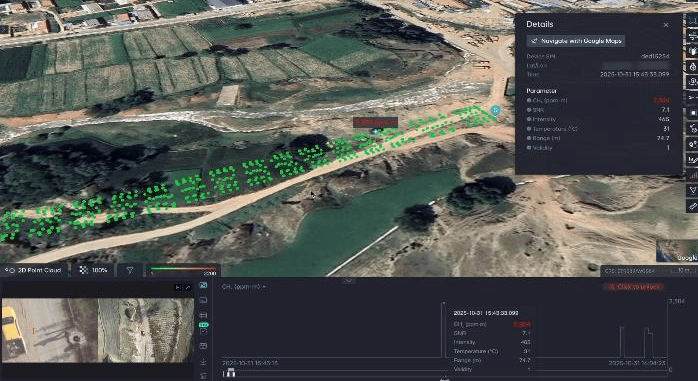698x381 pixels.
Task: Adjust the green-to-red color range bar
Action: coord(183,268)
